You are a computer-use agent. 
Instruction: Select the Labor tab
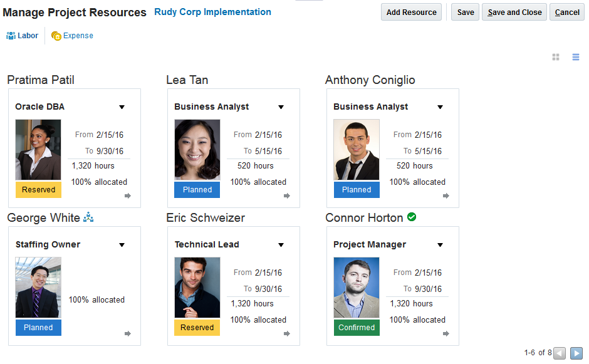click(23, 36)
